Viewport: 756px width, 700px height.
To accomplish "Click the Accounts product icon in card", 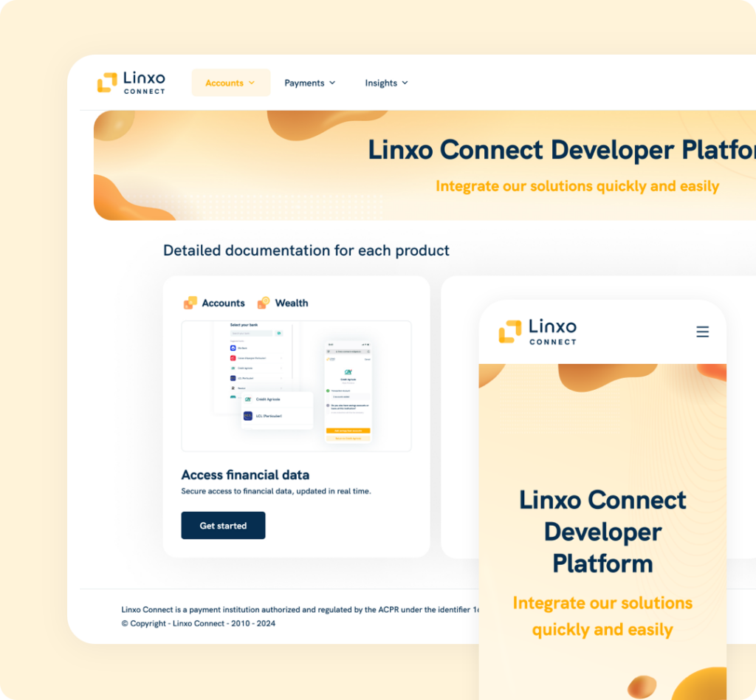I will 190,303.
